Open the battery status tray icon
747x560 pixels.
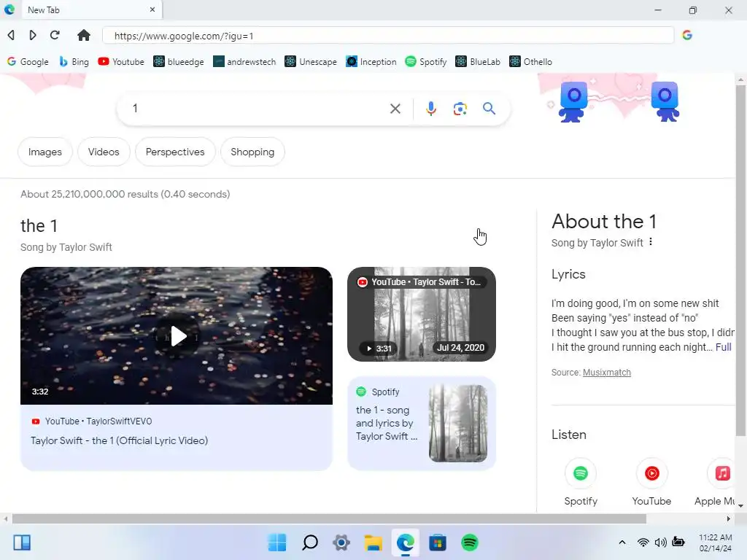point(678,542)
